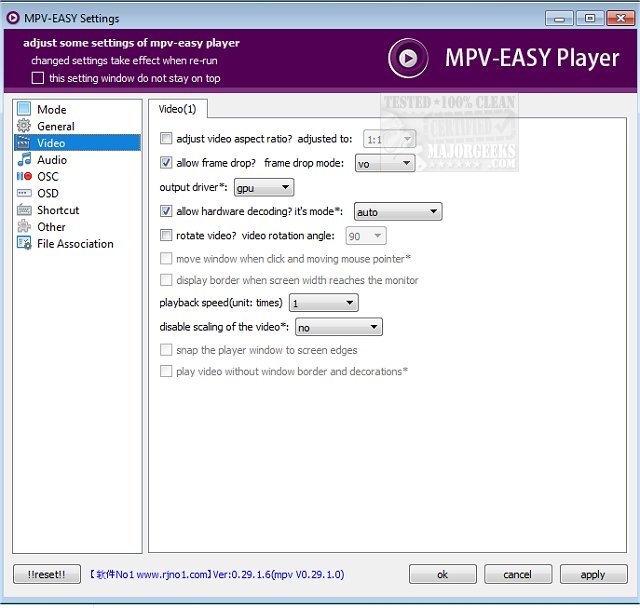Open the aspect ratio 1:1 dropdown
This screenshot has width=640, height=608.
[x=389, y=139]
